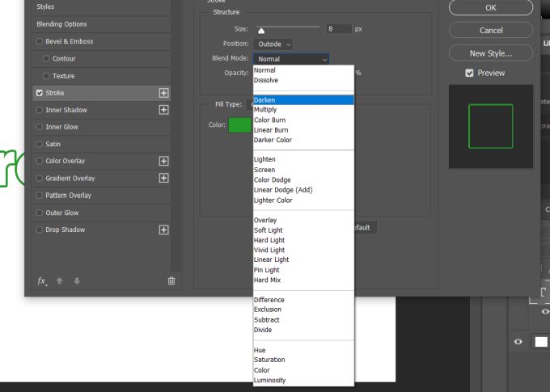Click the green square style preview thumbnail
550x392 pixels.
pyautogui.click(x=491, y=126)
